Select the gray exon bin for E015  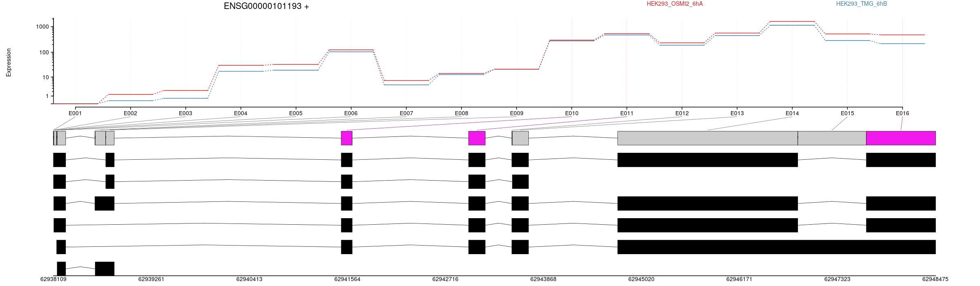pyautogui.click(x=832, y=138)
